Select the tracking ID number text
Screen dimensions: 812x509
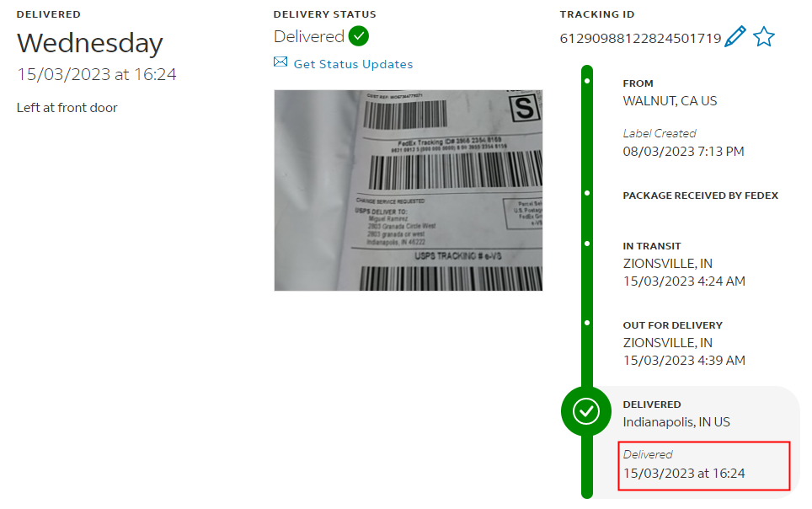pyautogui.click(x=641, y=39)
